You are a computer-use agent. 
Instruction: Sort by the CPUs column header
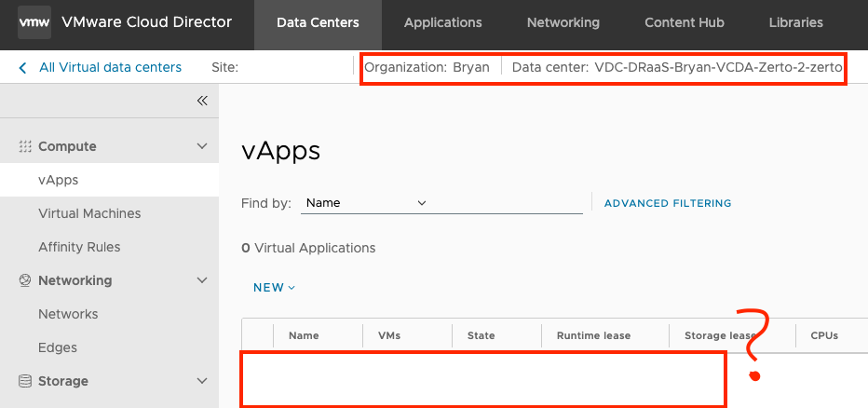pos(824,335)
